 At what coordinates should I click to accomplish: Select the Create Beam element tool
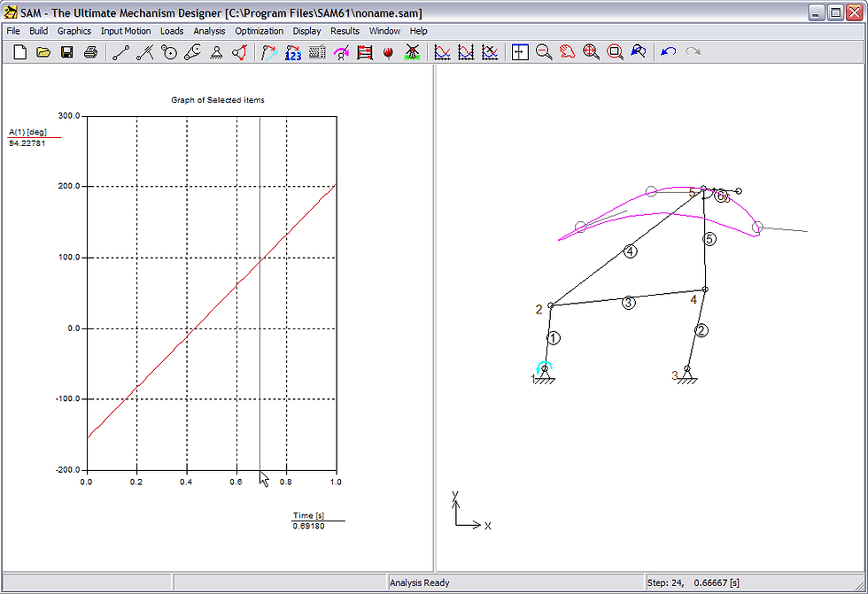[x=121, y=52]
